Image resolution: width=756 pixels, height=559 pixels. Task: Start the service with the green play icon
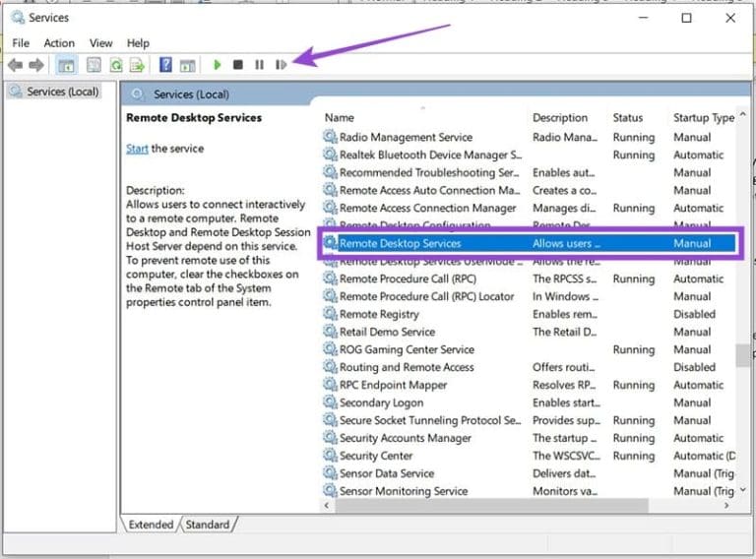pyautogui.click(x=217, y=65)
